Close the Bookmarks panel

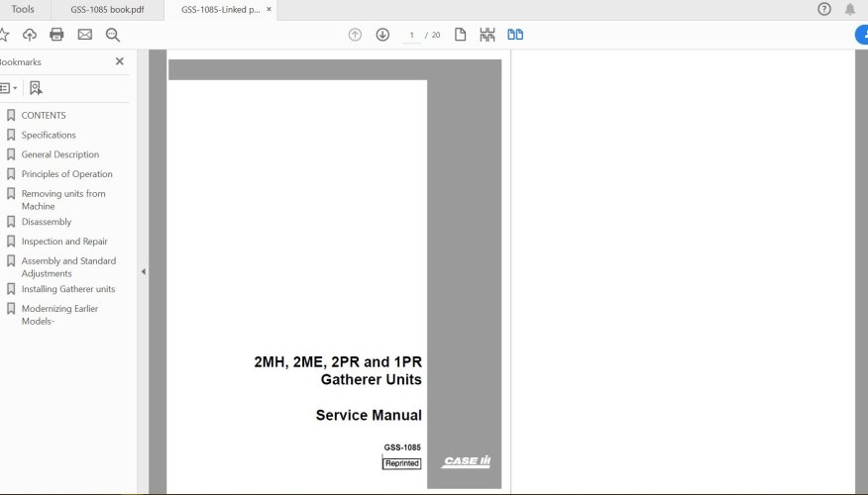[120, 61]
